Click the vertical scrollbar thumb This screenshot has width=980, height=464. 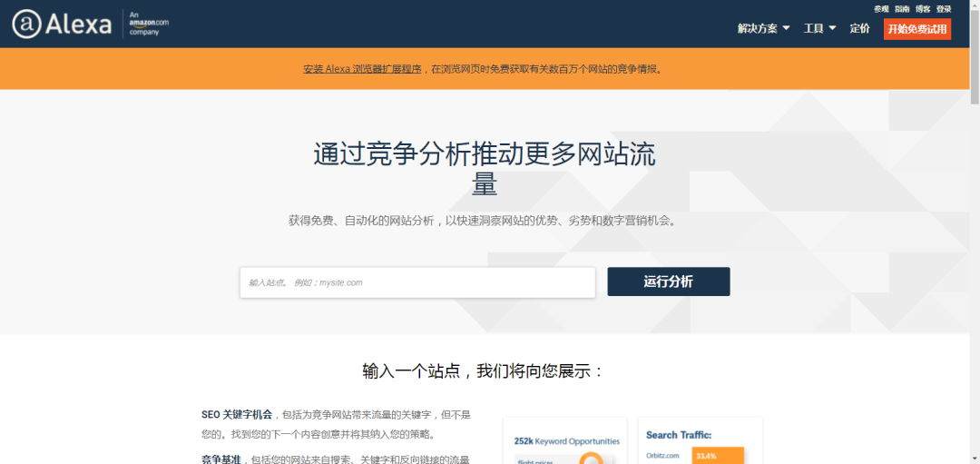tap(975, 56)
